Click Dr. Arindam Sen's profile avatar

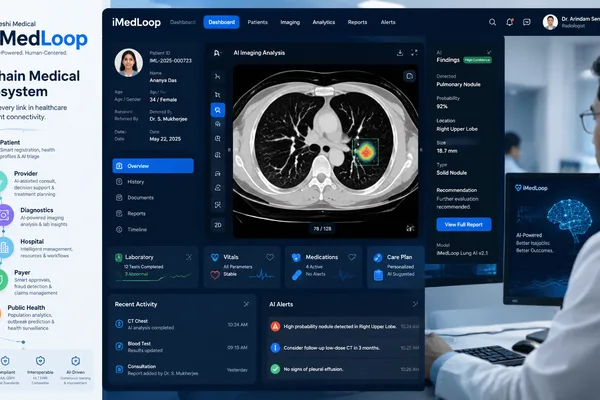pos(550,22)
